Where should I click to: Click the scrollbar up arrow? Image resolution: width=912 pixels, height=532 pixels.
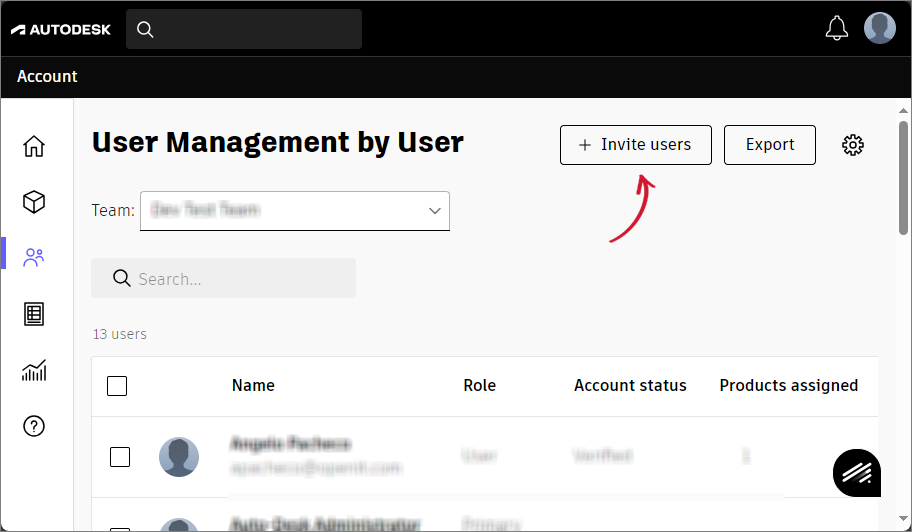903,110
